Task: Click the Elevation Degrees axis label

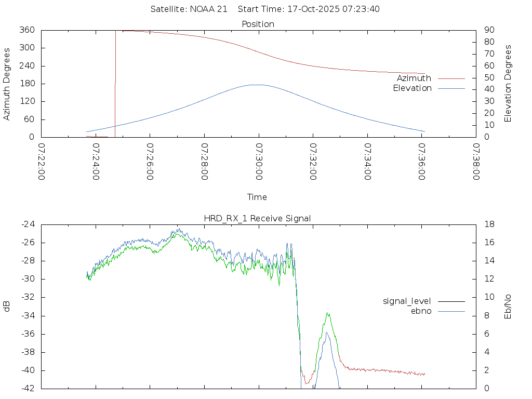Action: coord(508,84)
